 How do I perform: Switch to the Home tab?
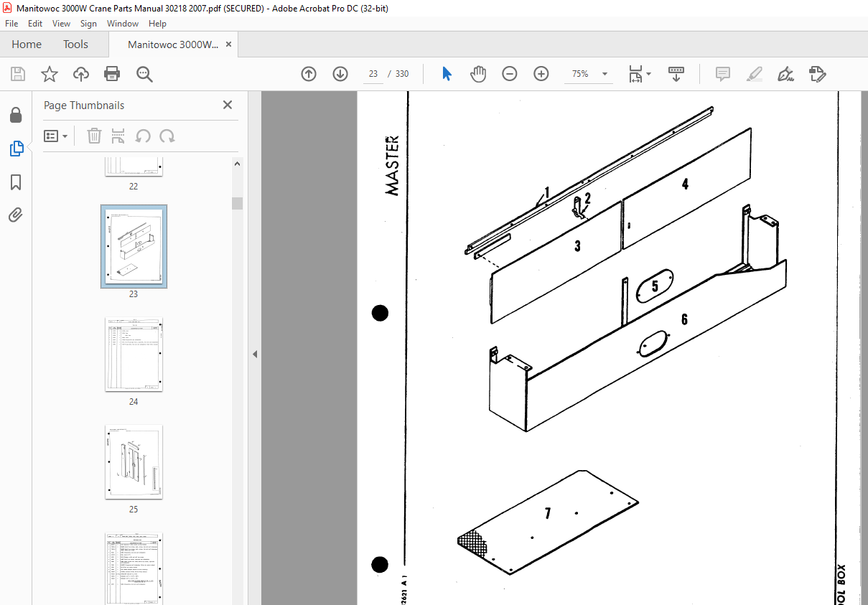27,44
